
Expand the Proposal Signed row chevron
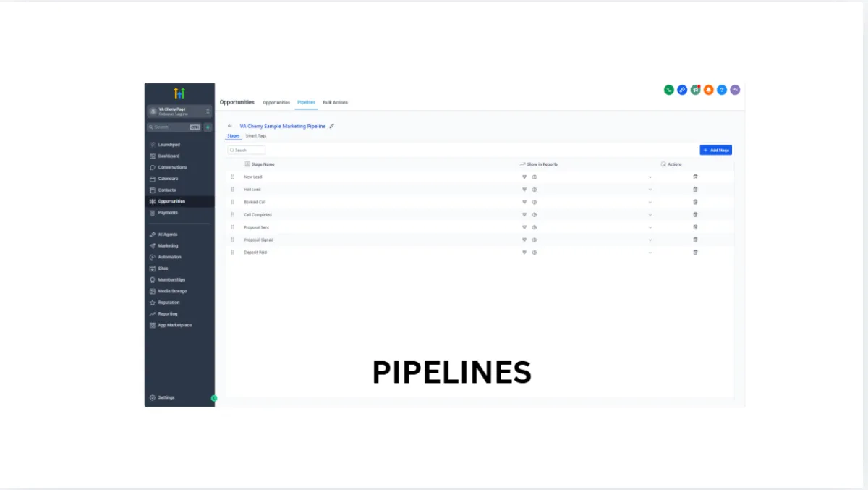point(650,240)
